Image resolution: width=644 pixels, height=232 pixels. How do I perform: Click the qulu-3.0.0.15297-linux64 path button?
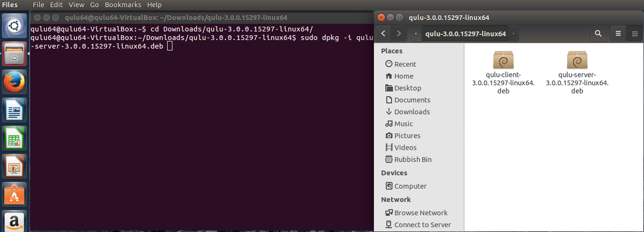tap(465, 34)
